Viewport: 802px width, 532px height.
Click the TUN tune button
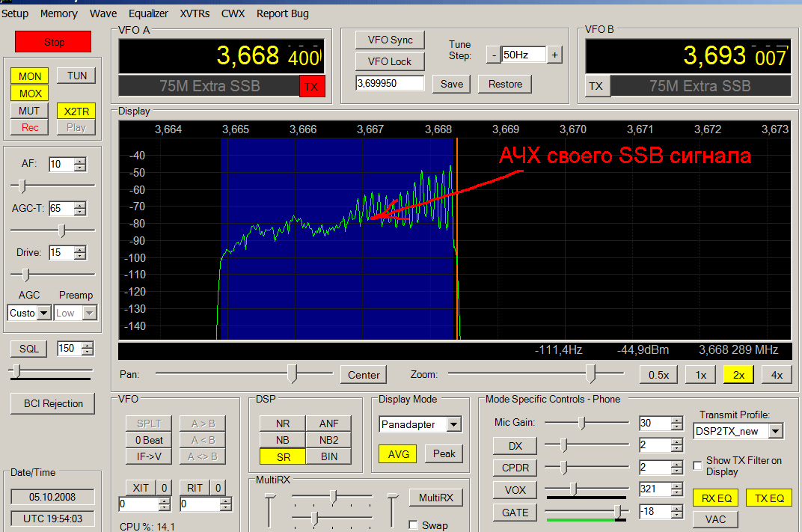click(x=77, y=76)
